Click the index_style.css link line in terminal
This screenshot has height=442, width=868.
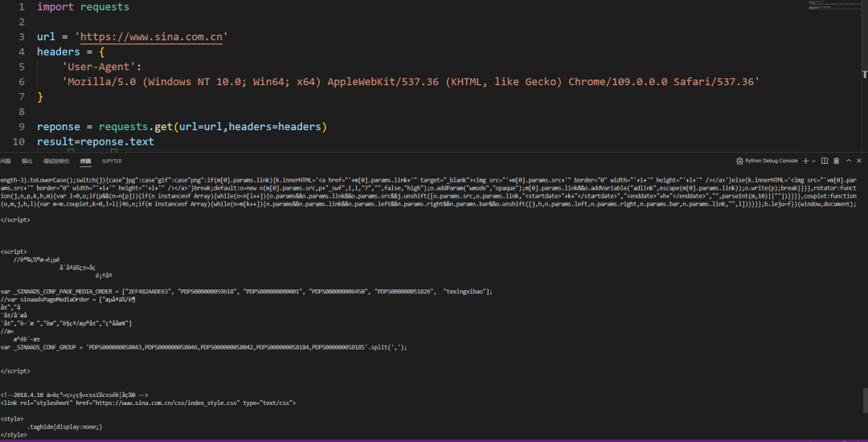pos(148,403)
